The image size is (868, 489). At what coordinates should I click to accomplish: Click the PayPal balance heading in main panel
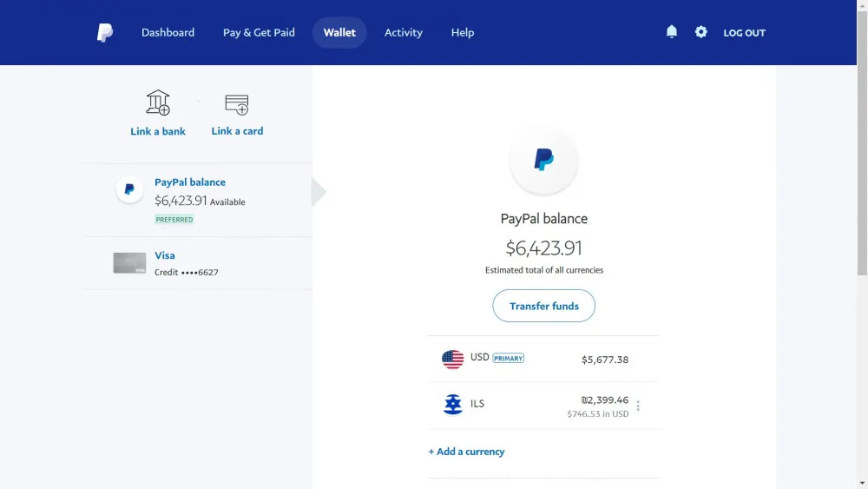[x=543, y=219]
